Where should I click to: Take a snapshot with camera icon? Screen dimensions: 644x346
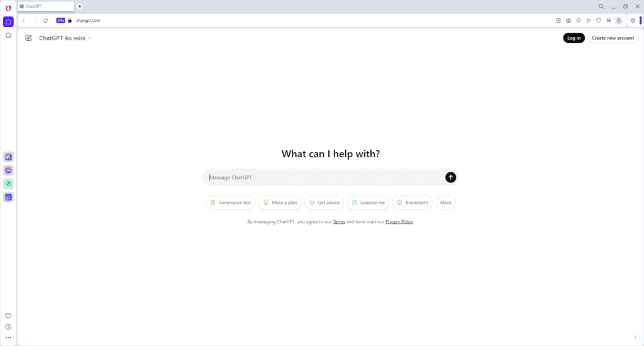[x=569, y=21]
